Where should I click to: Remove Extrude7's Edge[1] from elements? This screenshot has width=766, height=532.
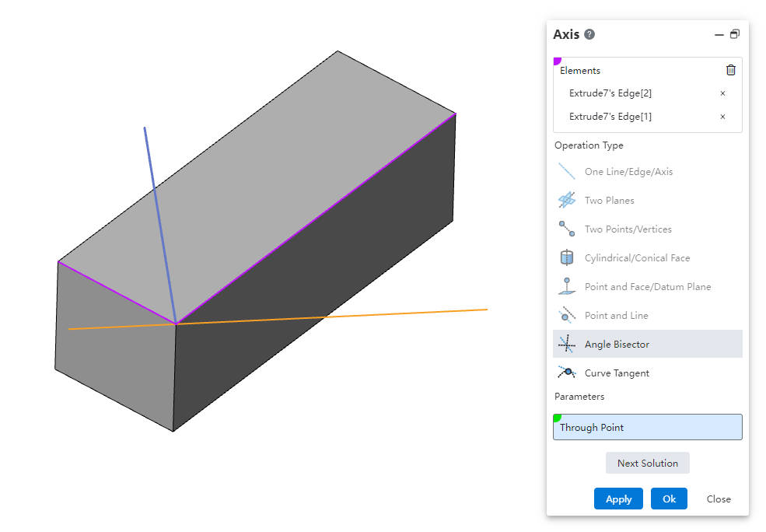click(x=722, y=117)
